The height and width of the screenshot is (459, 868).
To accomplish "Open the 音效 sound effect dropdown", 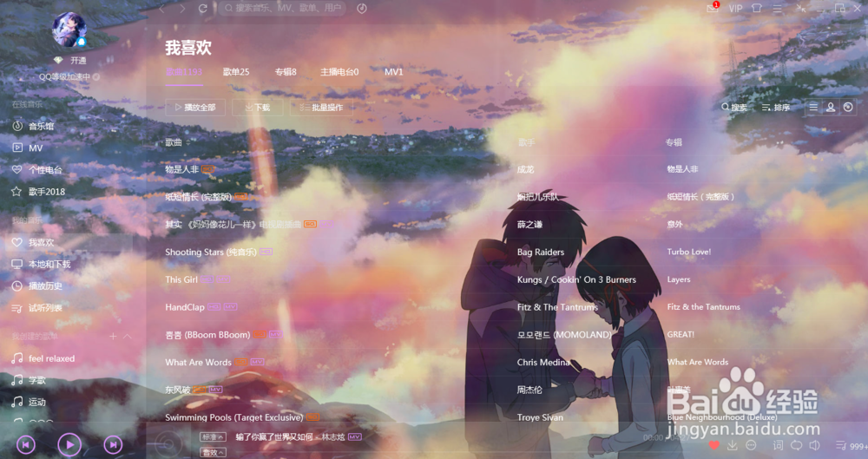I will pyautogui.click(x=214, y=452).
